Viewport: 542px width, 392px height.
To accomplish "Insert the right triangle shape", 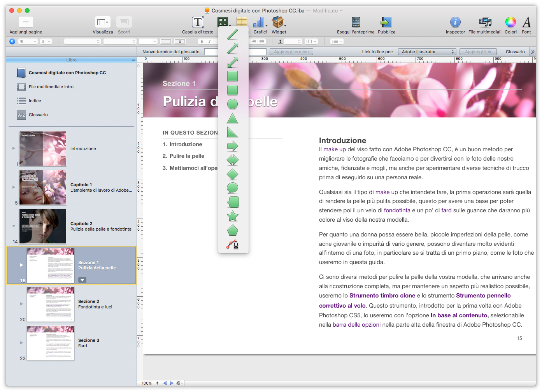I will click(233, 132).
